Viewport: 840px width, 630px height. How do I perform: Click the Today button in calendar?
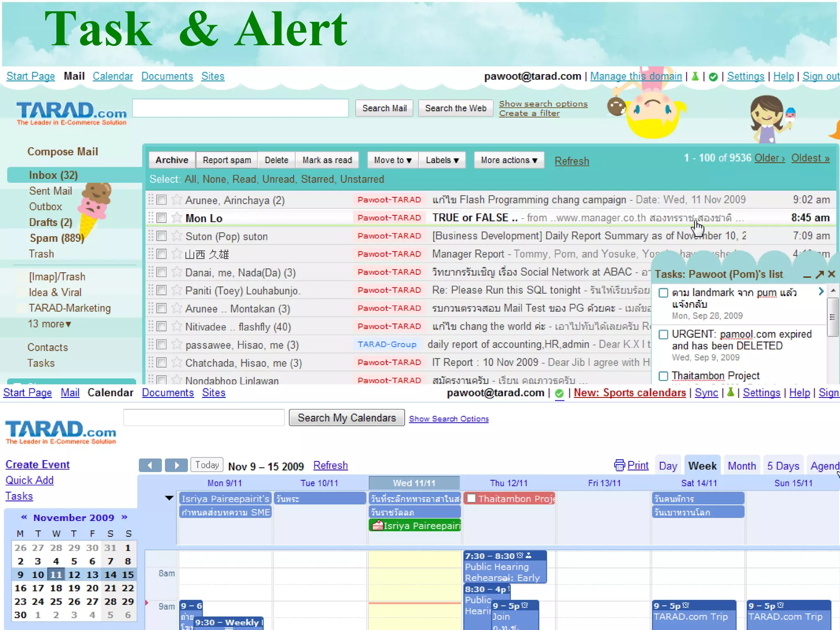[207, 465]
